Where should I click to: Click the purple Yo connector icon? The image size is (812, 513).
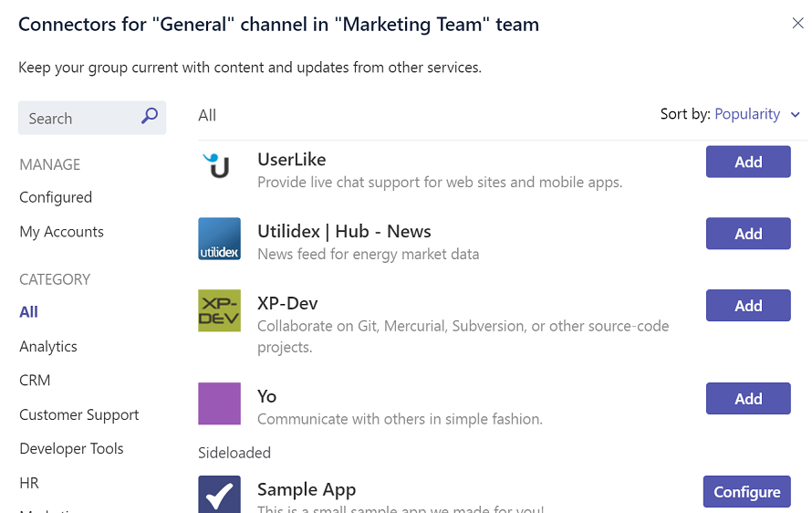(x=219, y=403)
